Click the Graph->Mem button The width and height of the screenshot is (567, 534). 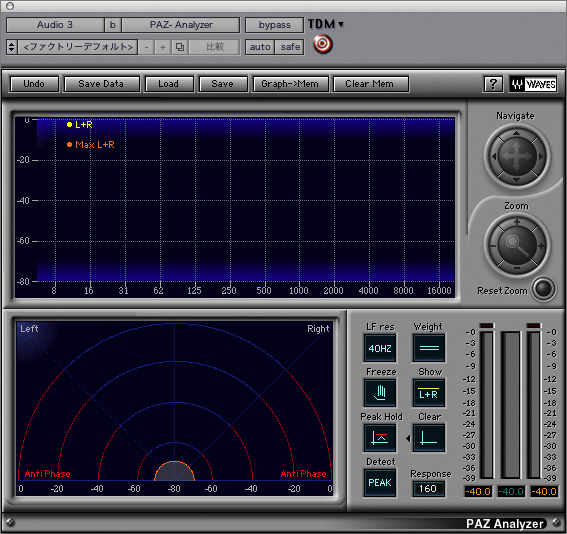click(x=290, y=84)
